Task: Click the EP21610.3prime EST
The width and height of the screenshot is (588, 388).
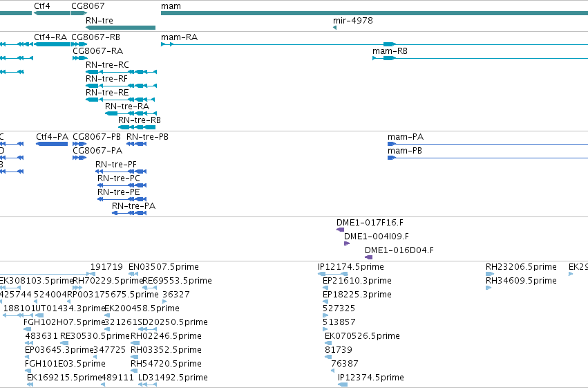Action: (x=325, y=288)
